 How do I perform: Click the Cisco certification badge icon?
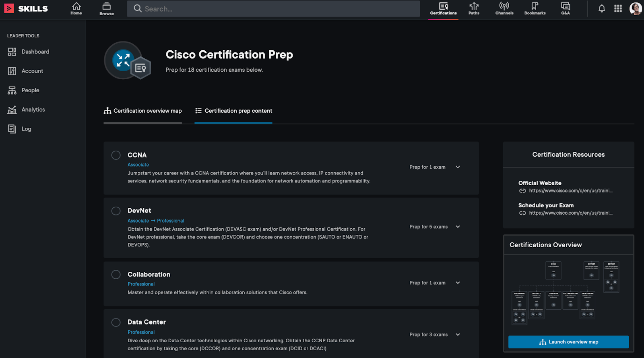coord(128,60)
